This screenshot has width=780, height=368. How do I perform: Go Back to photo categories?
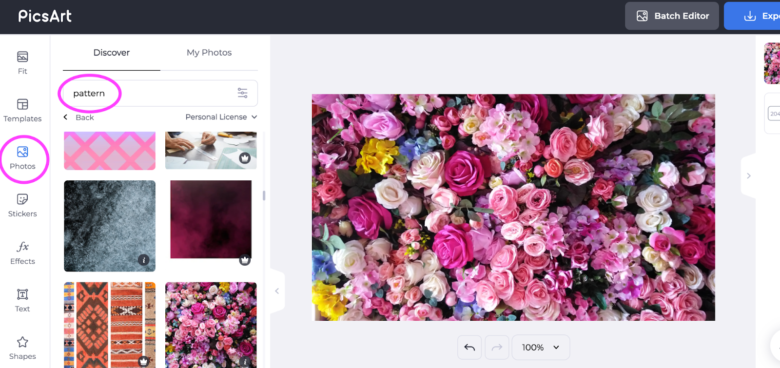(x=79, y=117)
